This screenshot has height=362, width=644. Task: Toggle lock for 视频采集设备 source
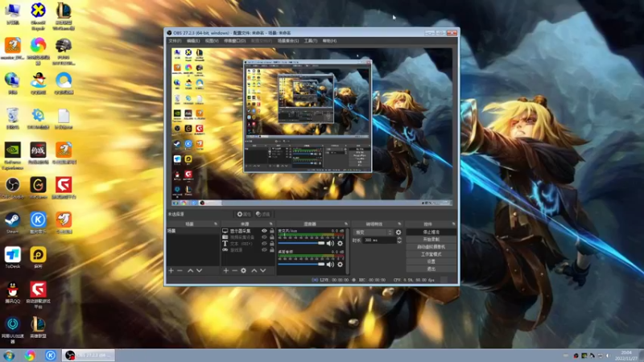272,237
